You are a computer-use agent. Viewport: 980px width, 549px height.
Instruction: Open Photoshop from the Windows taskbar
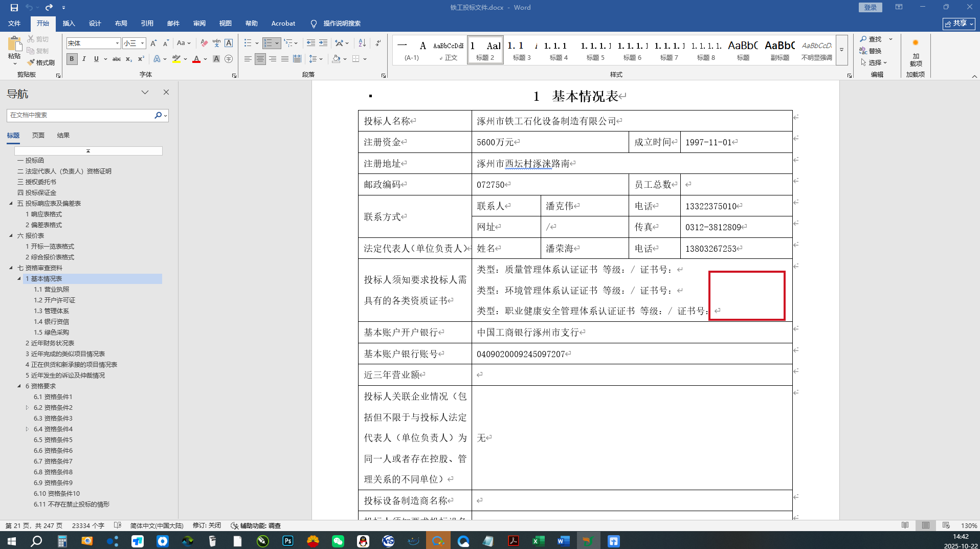288,541
